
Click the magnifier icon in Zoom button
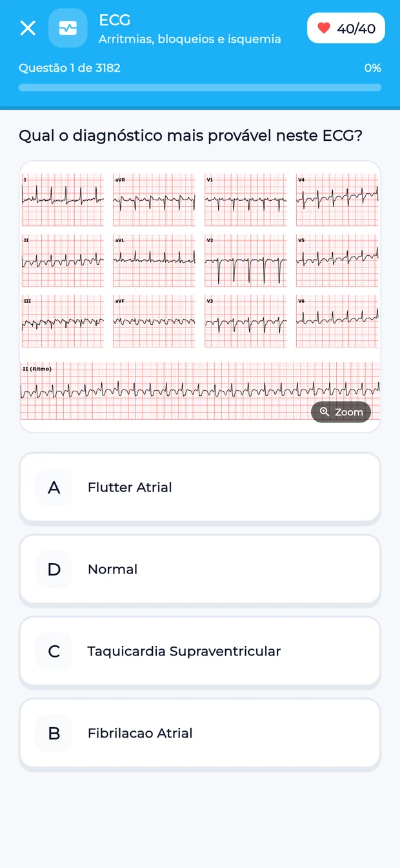tap(325, 412)
